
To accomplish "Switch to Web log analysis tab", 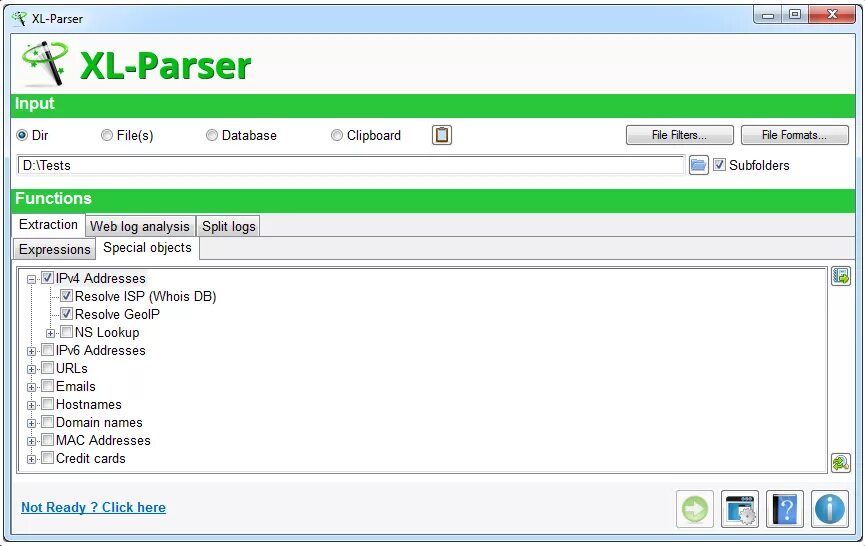I will click(140, 226).
